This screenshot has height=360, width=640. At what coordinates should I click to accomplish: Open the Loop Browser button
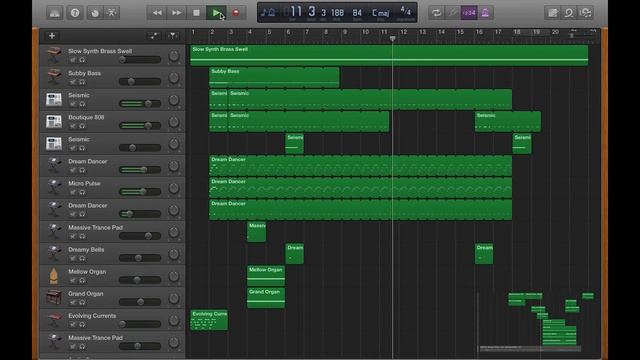click(569, 13)
